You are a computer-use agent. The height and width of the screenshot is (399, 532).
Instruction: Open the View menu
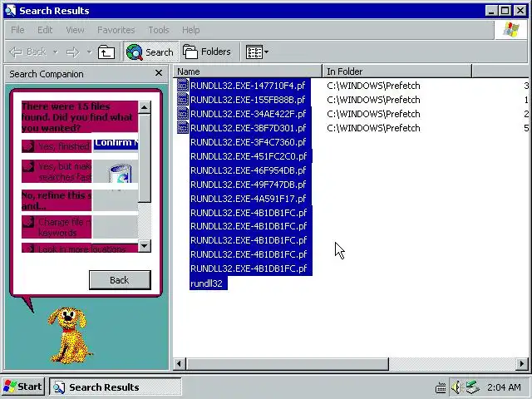click(x=75, y=30)
